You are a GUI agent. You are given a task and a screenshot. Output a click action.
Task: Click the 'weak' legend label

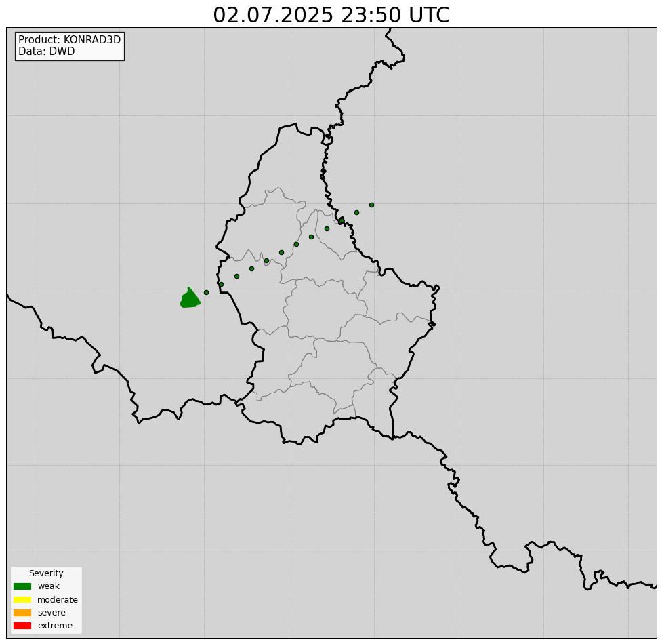pos(49,586)
